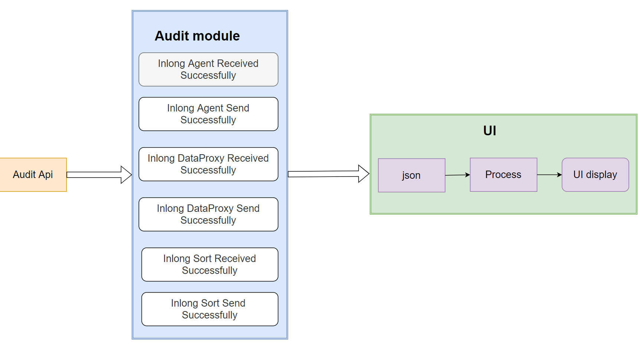Click arrowhead touching the Audit module panel
This screenshot has height=346, width=644.
pyautogui.click(x=126, y=175)
